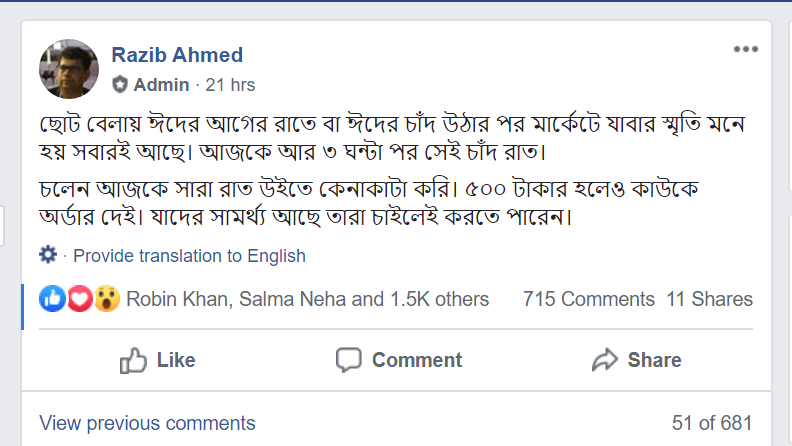Open the three-dots post options menu
The width and height of the screenshot is (792, 446).
746,49
